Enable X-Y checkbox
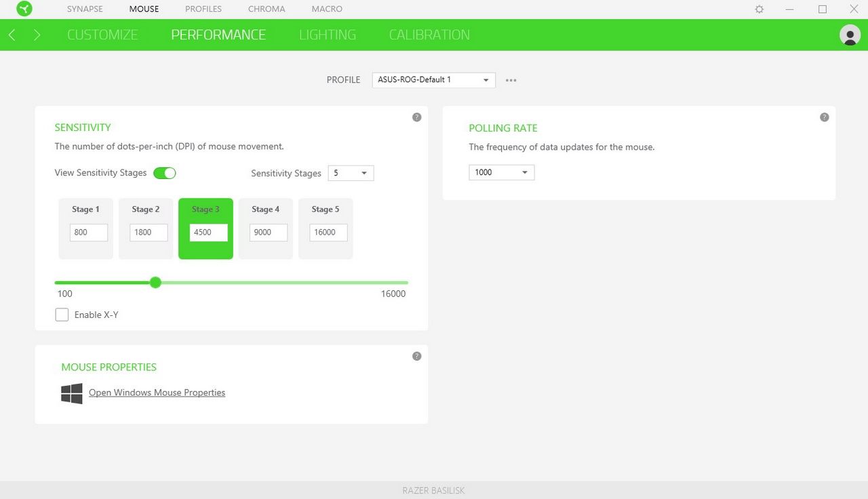The image size is (868, 499). pos(62,315)
